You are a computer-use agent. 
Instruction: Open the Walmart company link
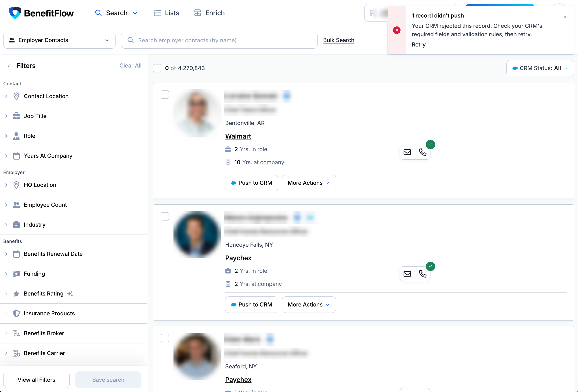point(238,136)
